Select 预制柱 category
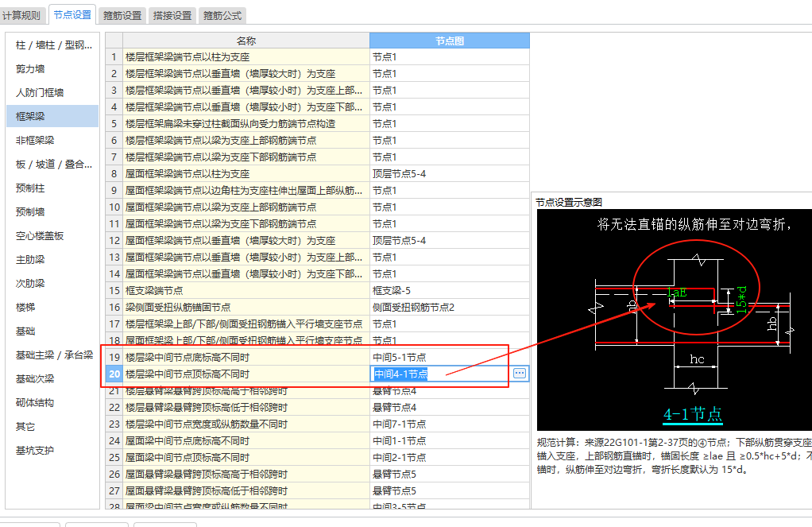812x527 pixels. (52, 188)
